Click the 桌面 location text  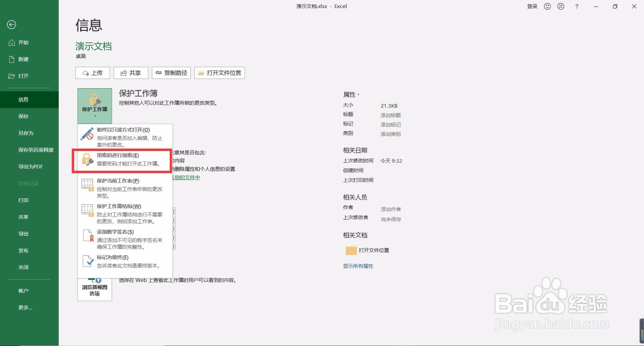(80, 56)
